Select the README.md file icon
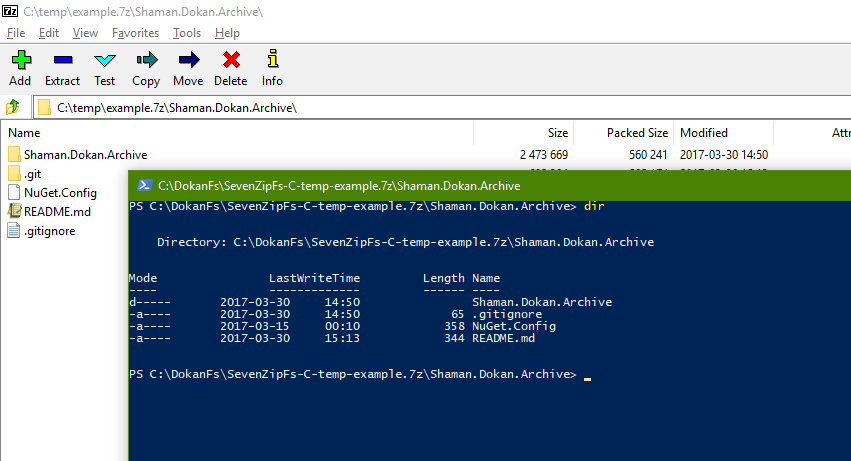Screen dimensions: 851x461 pos(14,211)
